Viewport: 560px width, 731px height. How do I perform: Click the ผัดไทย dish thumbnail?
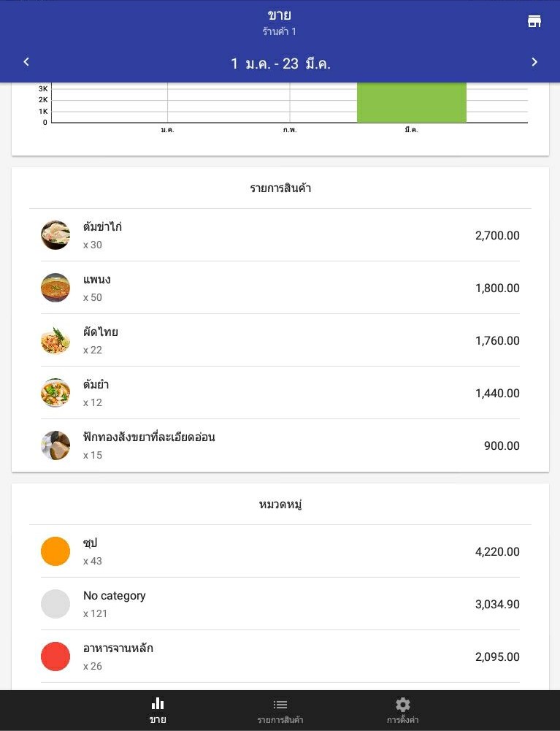(55, 340)
